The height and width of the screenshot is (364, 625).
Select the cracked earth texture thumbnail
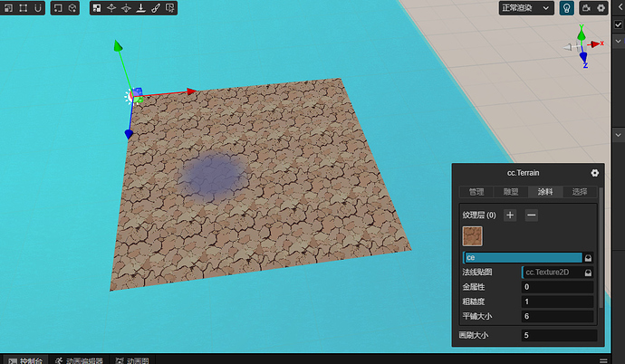472,236
